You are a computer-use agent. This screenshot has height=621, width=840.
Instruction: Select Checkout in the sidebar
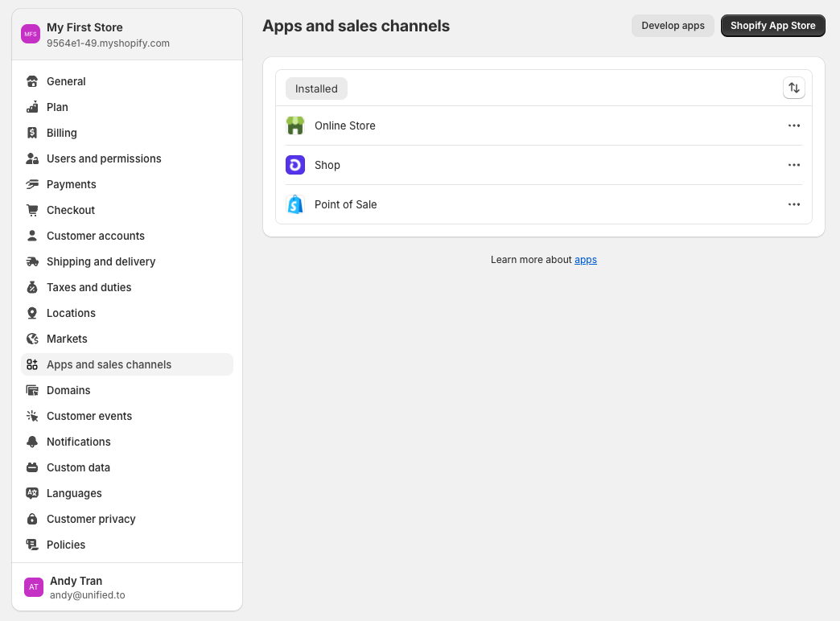click(x=127, y=210)
